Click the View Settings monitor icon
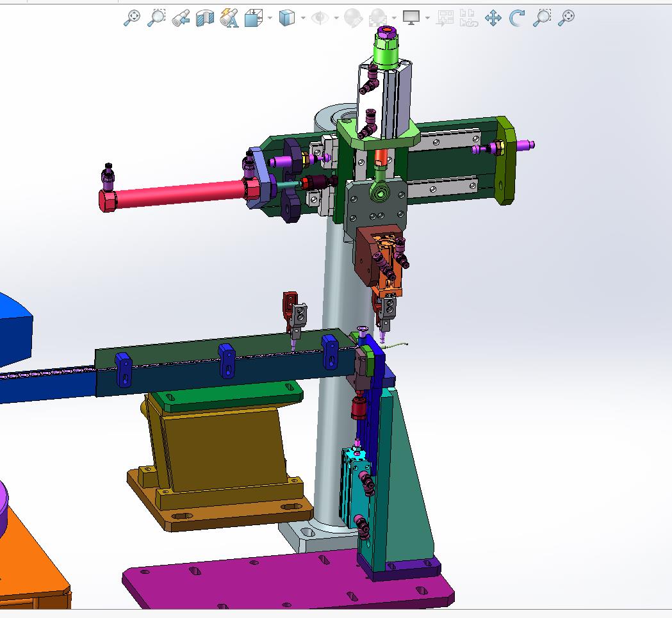The height and width of the screenshot is (618, 672). click(411, 18)
